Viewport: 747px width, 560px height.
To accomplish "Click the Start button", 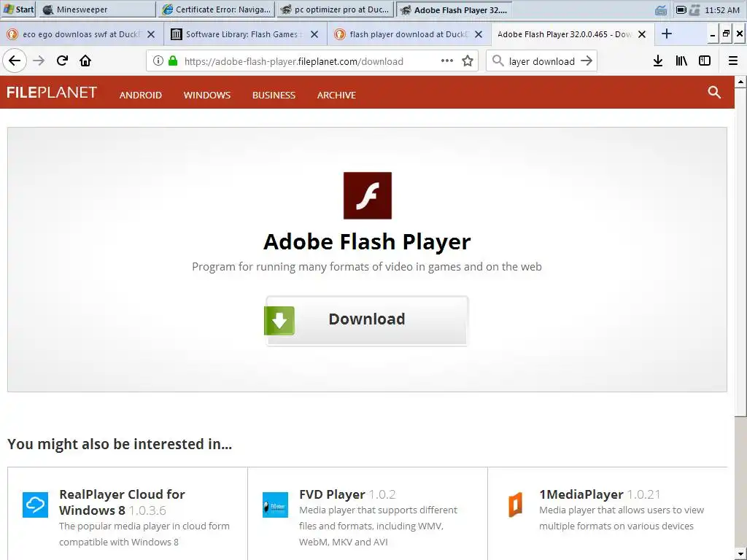I will (x=18, y=9).
